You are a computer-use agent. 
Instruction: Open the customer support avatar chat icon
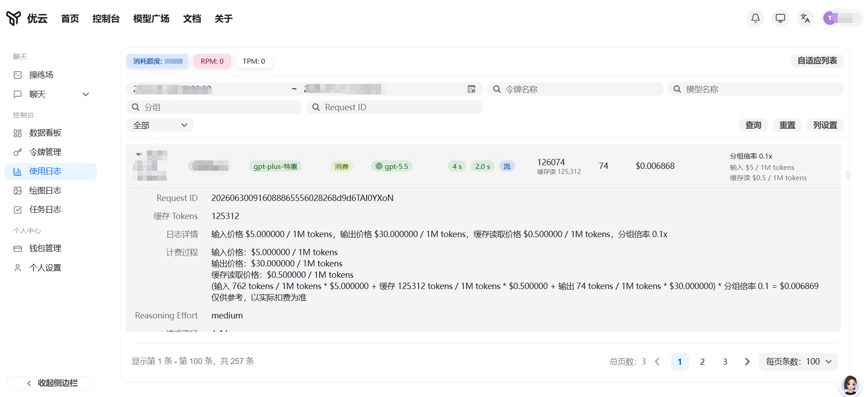tap(850, 385)
